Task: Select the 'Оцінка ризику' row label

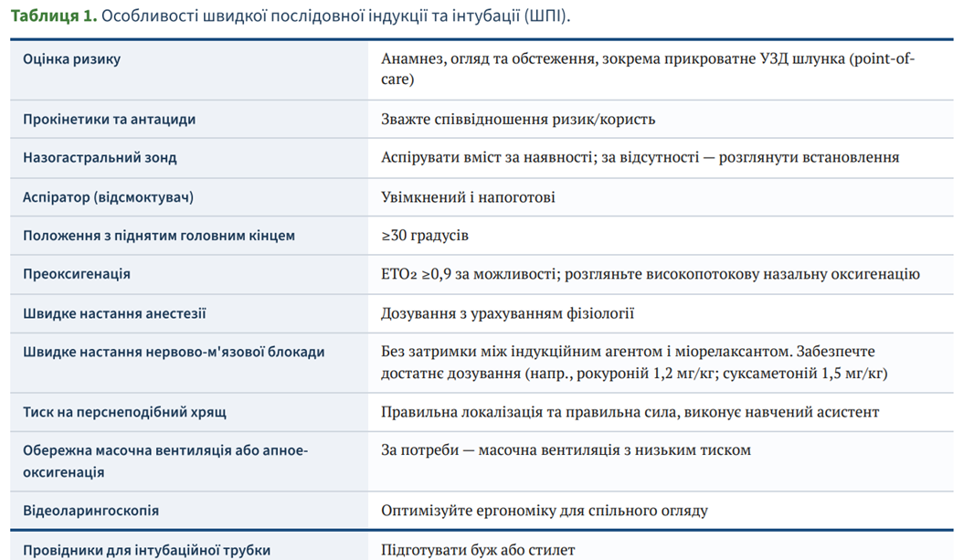Action: [71, 59]
